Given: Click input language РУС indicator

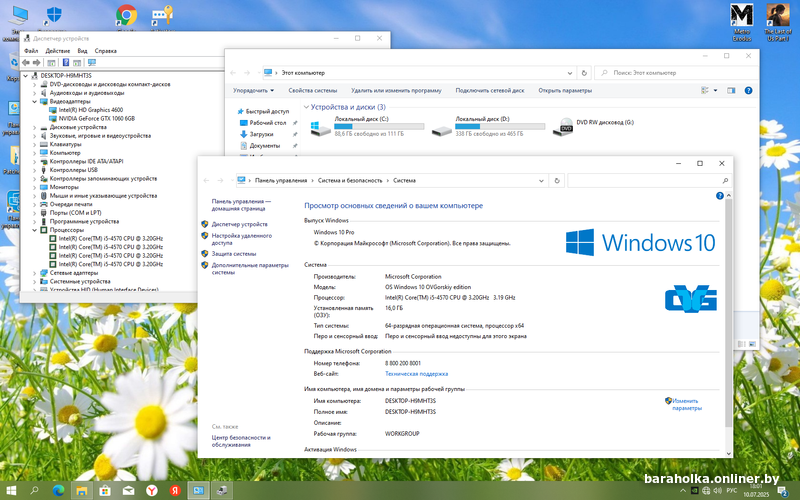Looking at the screenshot, I should click(x=731, y=491).
